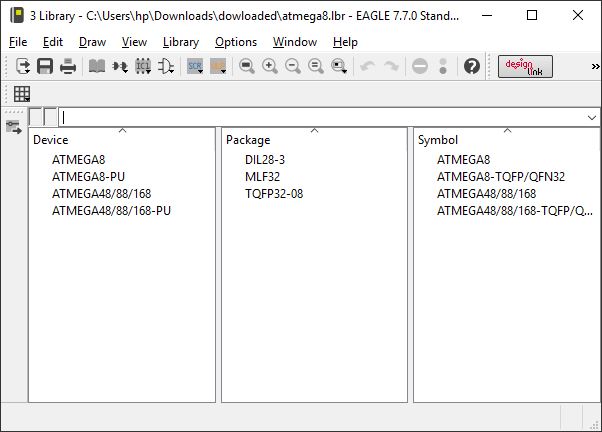Select the ATMEGA48/88/168-PU device
Screen dimensions: 602x432
(x=111, y=210)
